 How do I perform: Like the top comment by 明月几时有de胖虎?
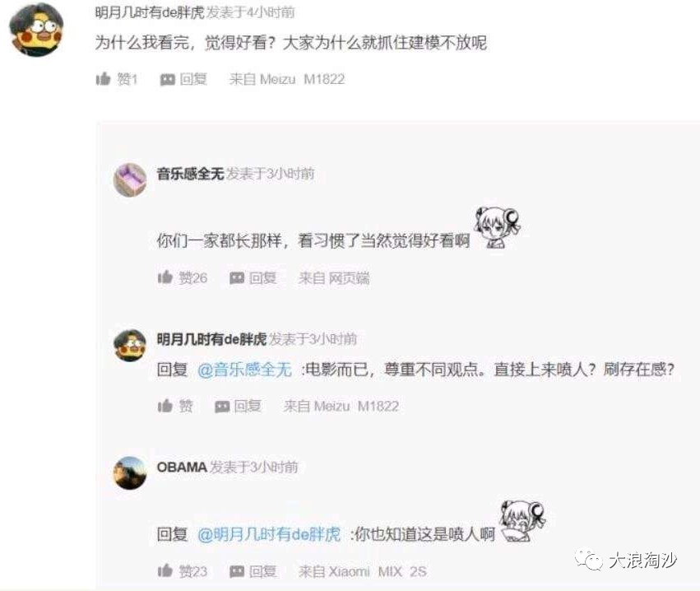103,79
